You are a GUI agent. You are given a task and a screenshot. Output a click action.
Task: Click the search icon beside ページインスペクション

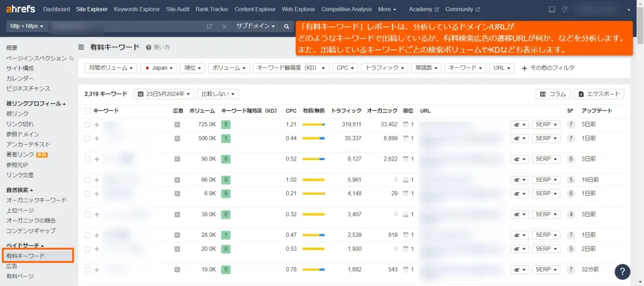pos(72,59)
